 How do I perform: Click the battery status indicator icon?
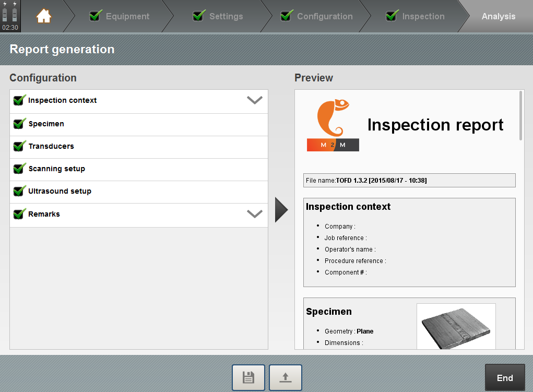click(10, 11)
